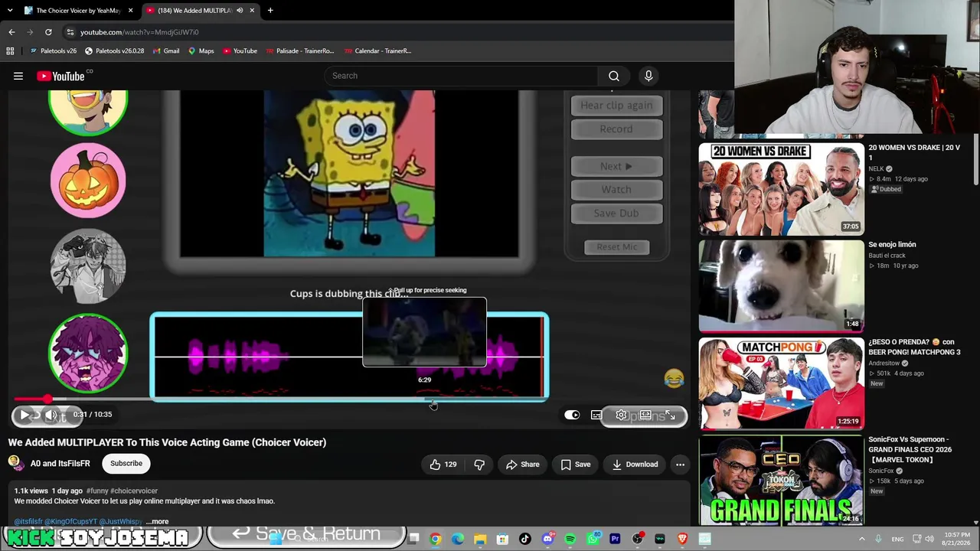Image resolution: width=980 pixels, height=551 pixels.
Task: Show hidden system tray icons
Action: (x=861, y=539)
